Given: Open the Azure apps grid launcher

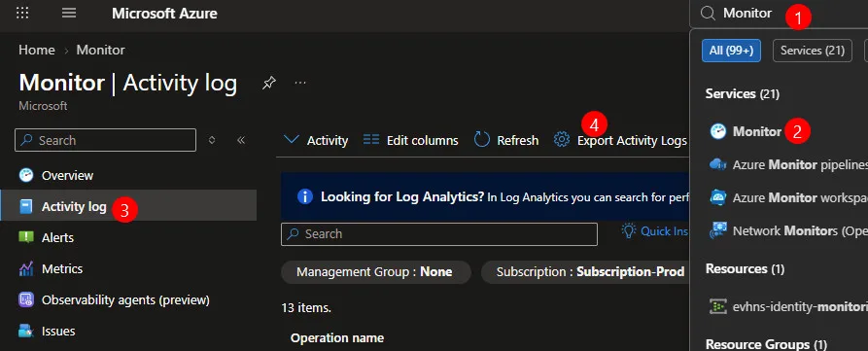Looking at the screenshot, I should pos(22,13).
